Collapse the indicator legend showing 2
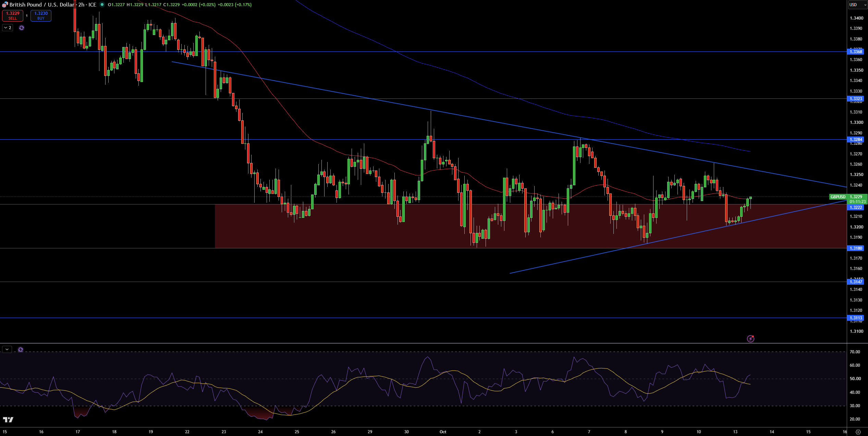The image size is (868, 436). [8, 28]
